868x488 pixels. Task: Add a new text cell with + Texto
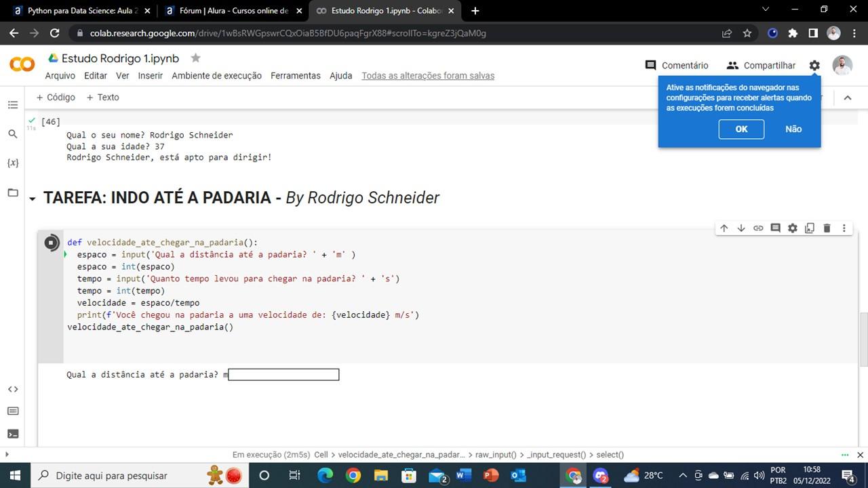[102, 98]
